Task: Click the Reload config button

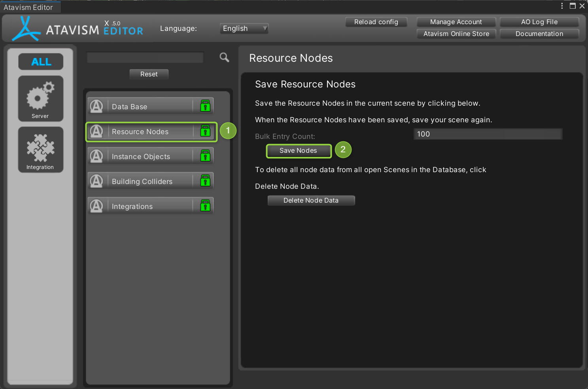Action: pyautogui.click(x=376, y=22)
